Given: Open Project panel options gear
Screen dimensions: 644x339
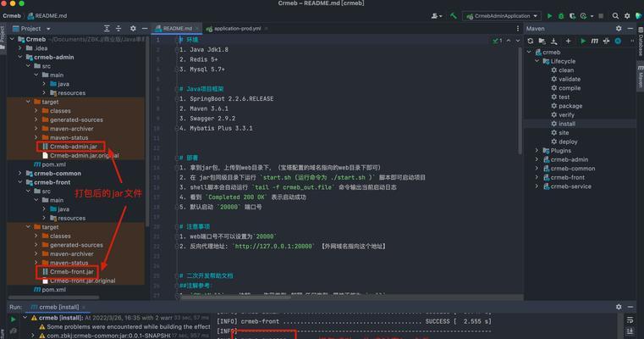Looking at the screenshot, I should tap(133, 28).
